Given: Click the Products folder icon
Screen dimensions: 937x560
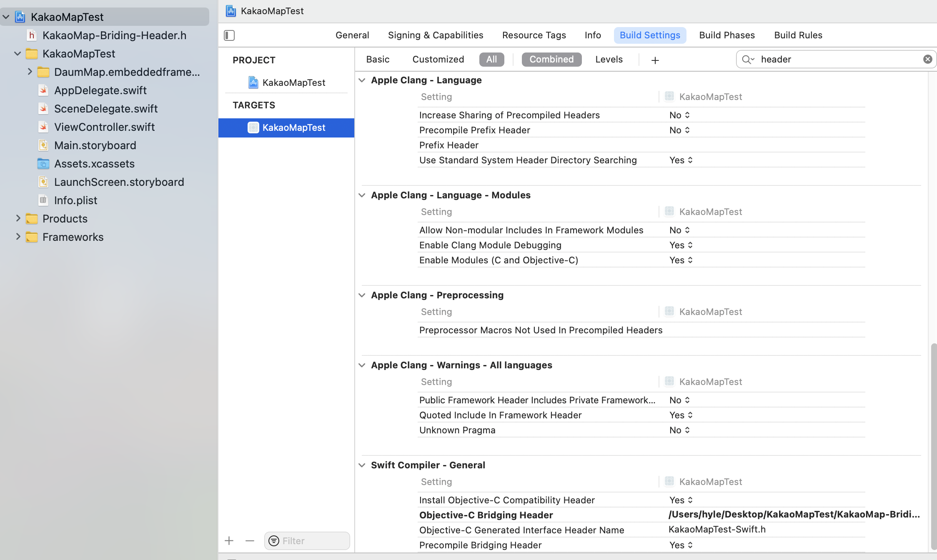Looking at the screenshot, I should [32, 219].
